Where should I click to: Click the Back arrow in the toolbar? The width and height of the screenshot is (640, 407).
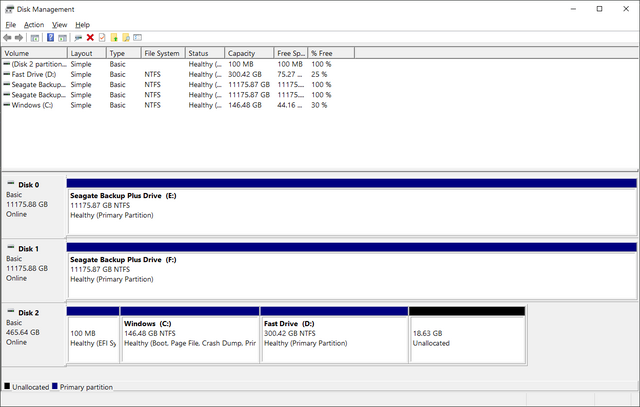(8, 38)
